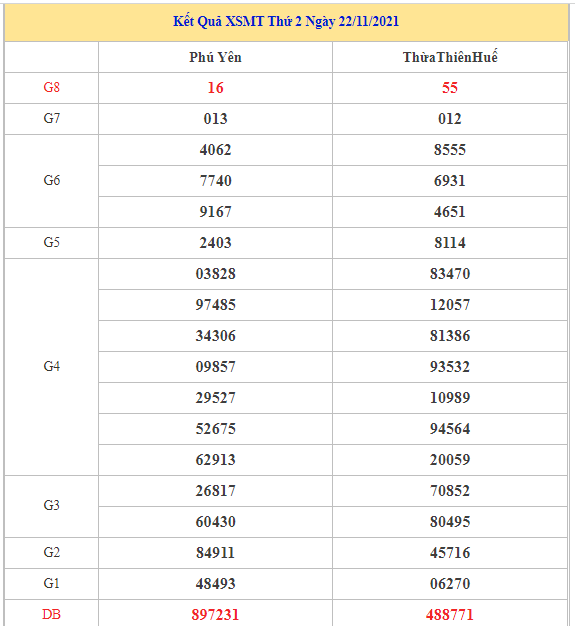
Task: Click G6 number 6931
Action: 450,181
